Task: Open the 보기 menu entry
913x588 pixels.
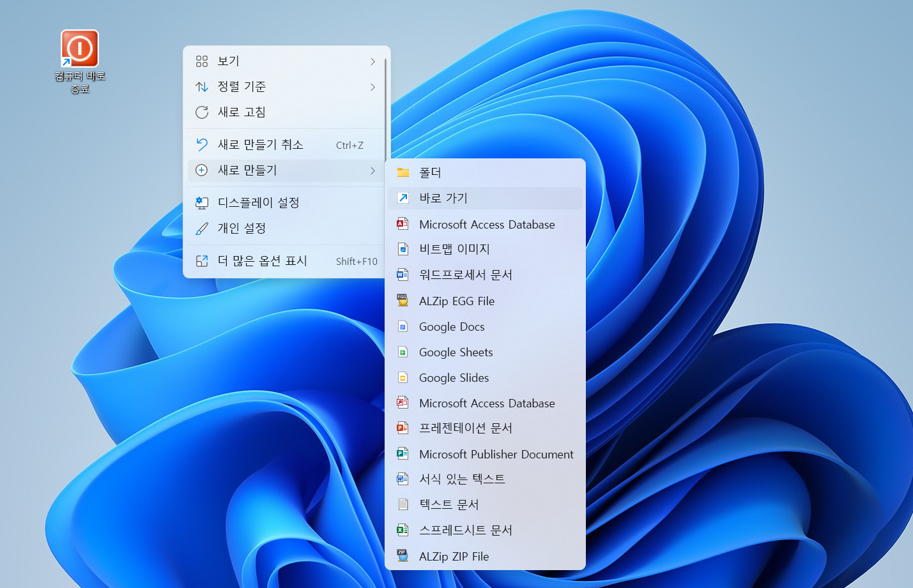Action: [x=286, y=61]
